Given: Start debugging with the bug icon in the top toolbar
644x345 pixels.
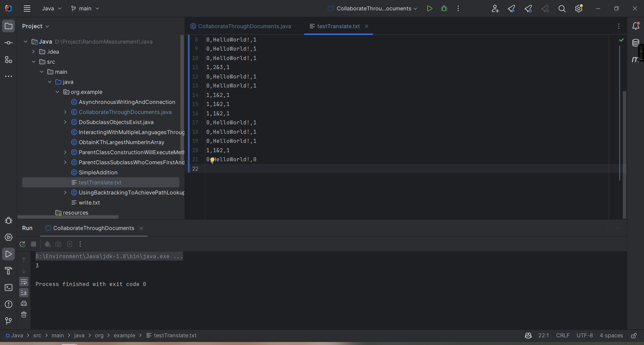Looking at the screenshot, I should pos(444,9).
